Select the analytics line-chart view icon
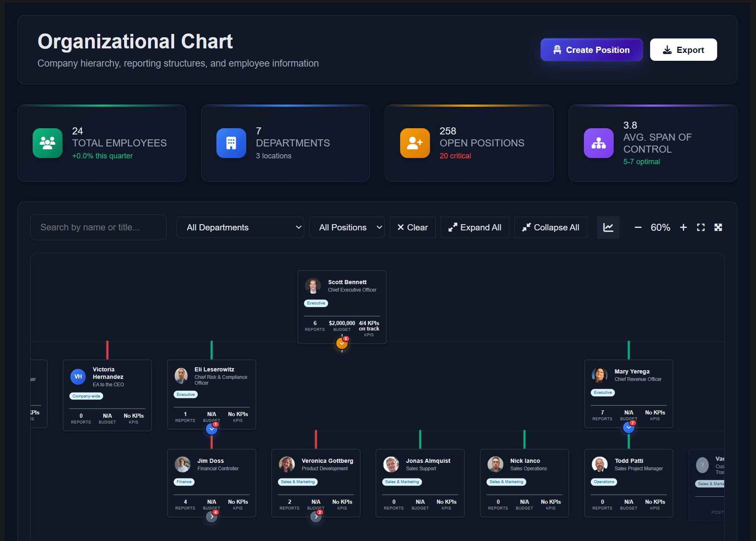 608,227
